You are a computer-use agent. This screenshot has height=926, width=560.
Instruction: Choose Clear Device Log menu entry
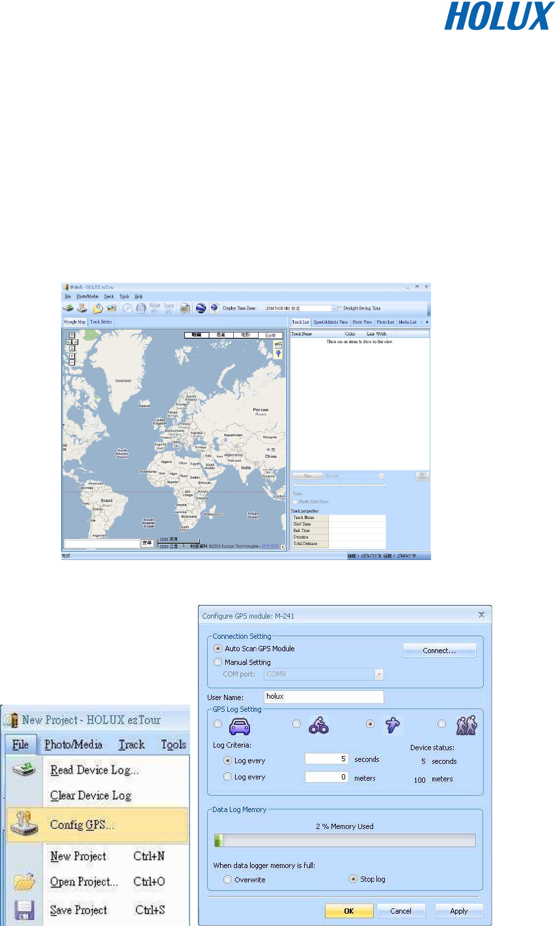coord(91,795)
